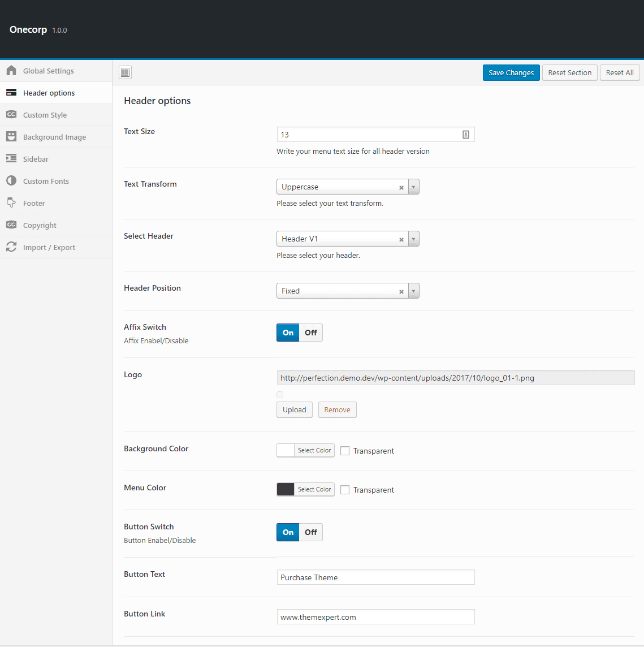This screenshot has height=647, width=644.
Task: Select the Sidebar panel icon
Action: pyautogui.click(x=11, y=159)
